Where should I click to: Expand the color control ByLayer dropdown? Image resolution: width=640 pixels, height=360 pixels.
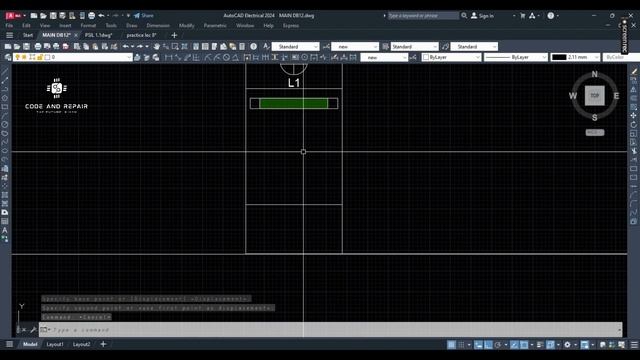477,57
